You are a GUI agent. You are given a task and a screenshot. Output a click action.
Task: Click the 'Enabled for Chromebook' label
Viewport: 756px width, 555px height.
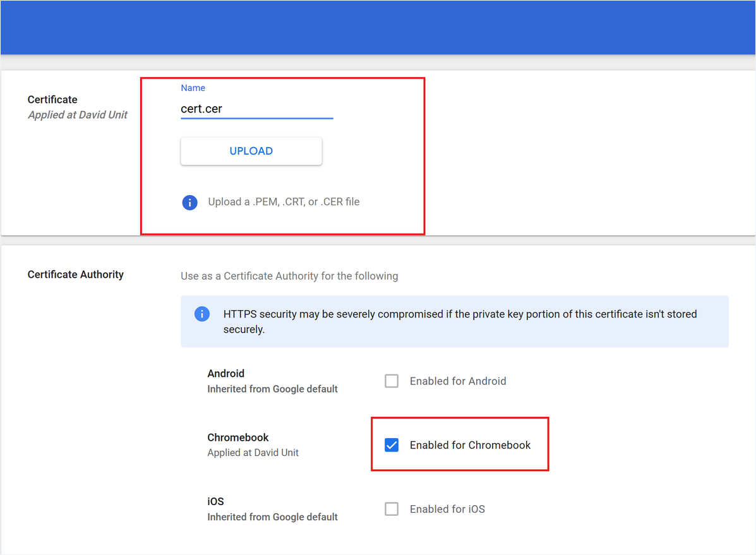tap(470, 445)
